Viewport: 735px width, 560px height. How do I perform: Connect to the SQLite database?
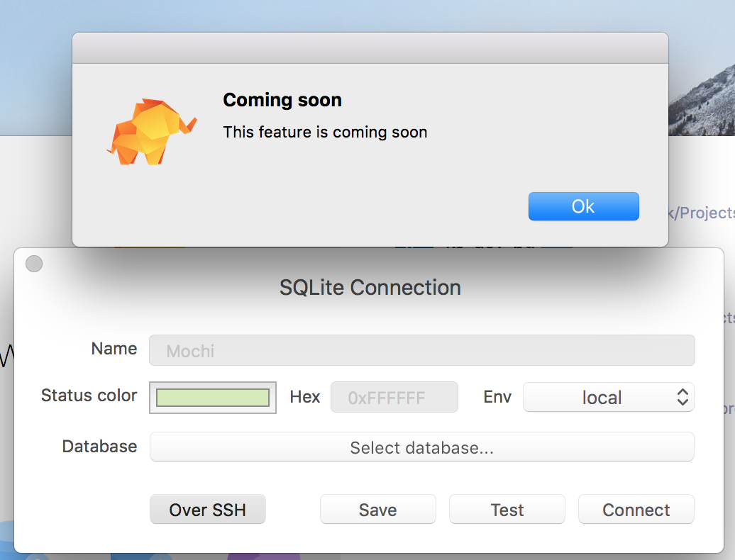[636, 510]
